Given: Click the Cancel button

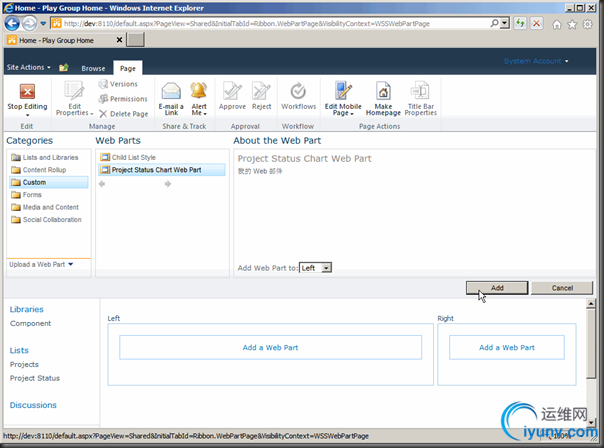Looking at the screenshot, I should pos(562,288).
